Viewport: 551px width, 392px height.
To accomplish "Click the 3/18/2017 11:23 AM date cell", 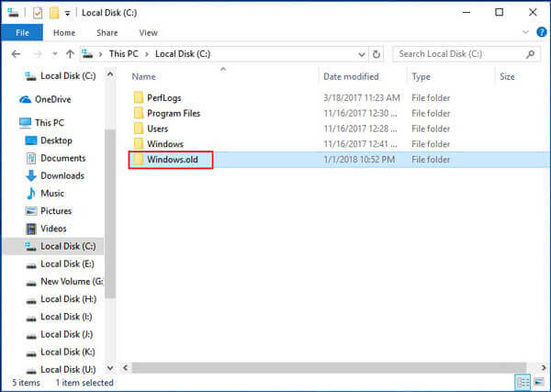I will (x=362, y=97).
